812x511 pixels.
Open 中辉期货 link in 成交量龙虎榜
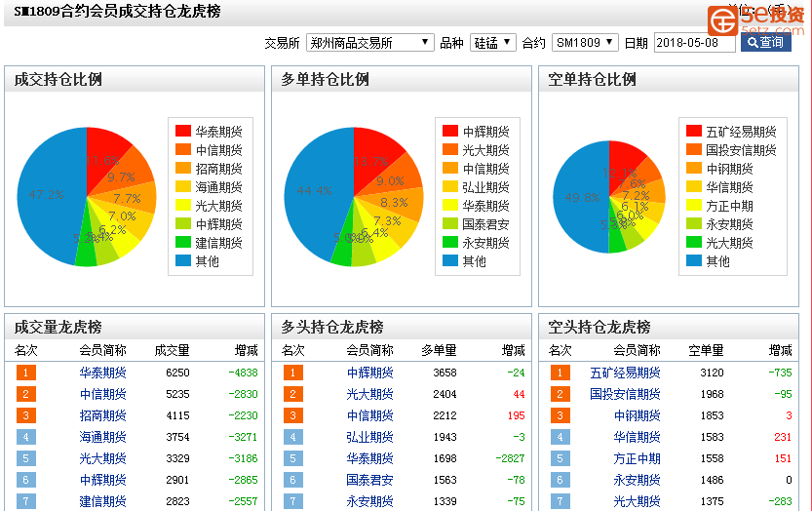(102, 480)
